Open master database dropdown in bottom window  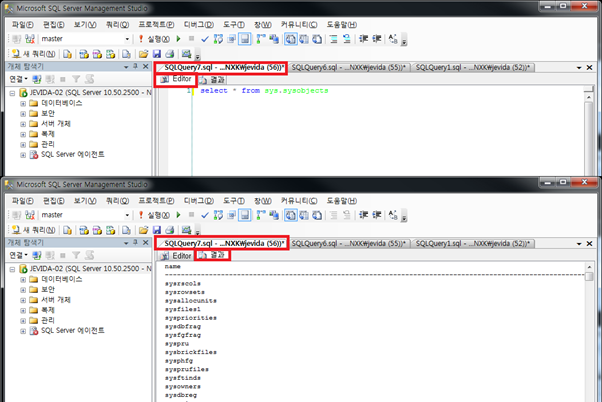[x=127, y=215]
